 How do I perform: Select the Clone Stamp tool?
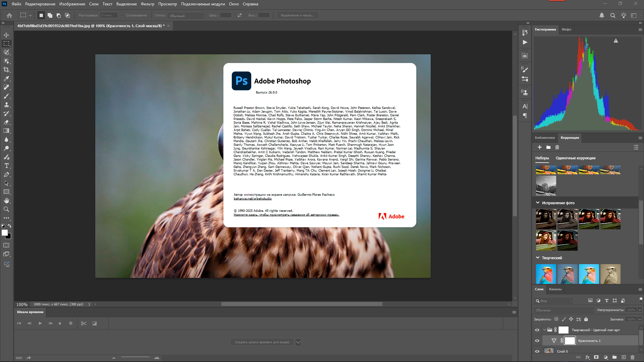point(6,105)
